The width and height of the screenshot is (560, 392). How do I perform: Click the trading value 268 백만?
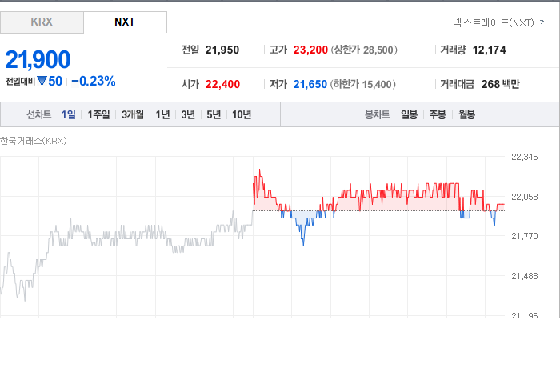[x=500, y=84]
